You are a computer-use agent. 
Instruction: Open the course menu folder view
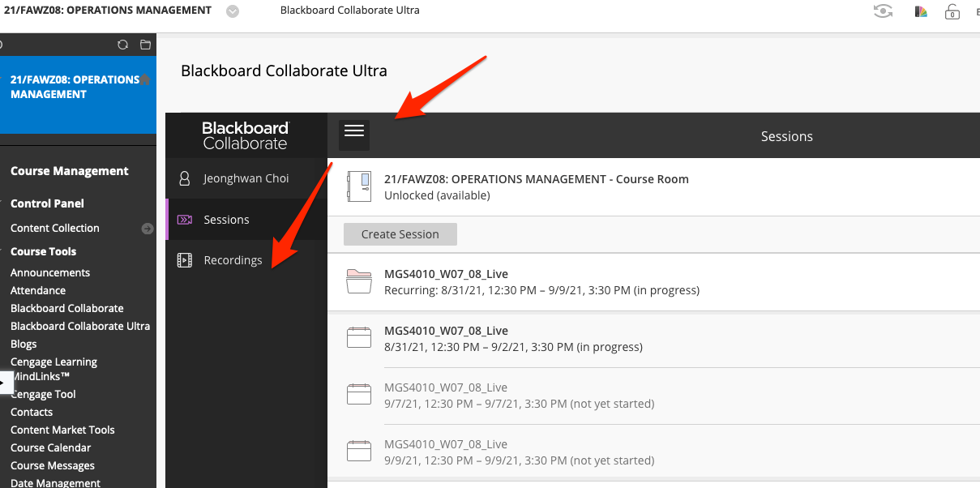145,45
